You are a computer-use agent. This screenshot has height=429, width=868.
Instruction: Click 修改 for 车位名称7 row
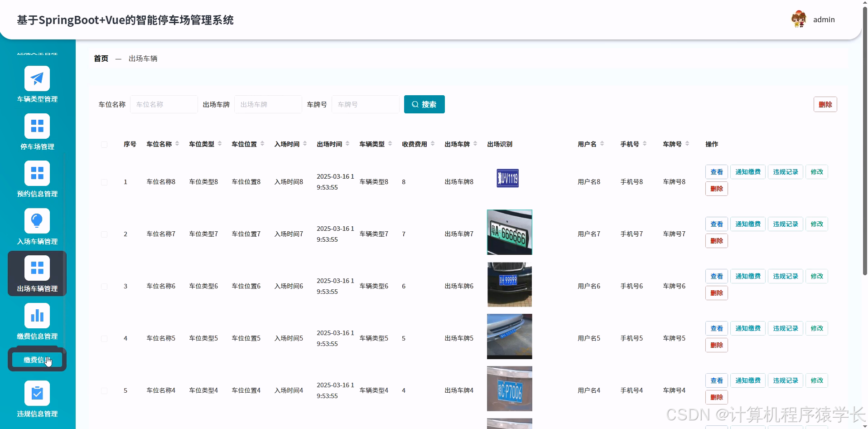click(x=817, y=224)
